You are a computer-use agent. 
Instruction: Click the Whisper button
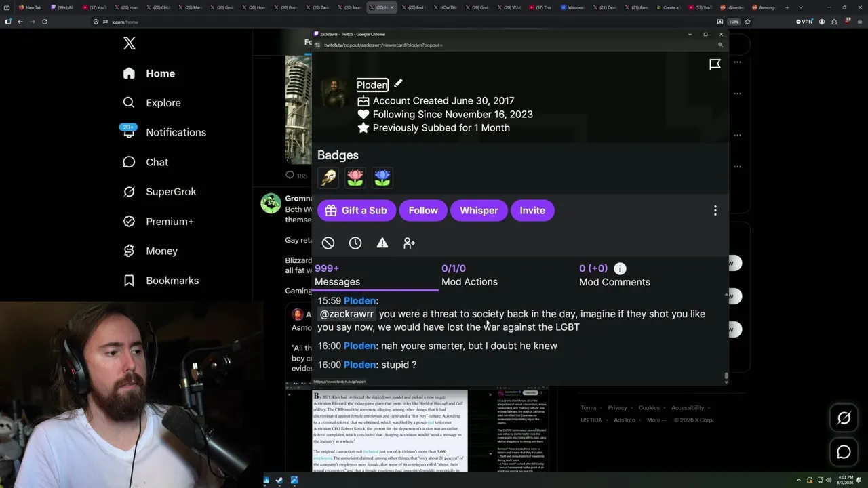(479, 211)
